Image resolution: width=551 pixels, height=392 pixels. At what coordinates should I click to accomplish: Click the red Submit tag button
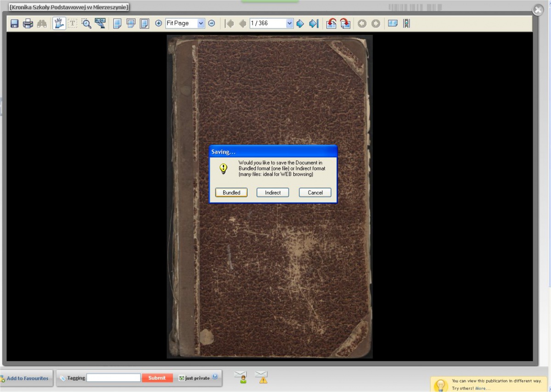click(157, 378)
